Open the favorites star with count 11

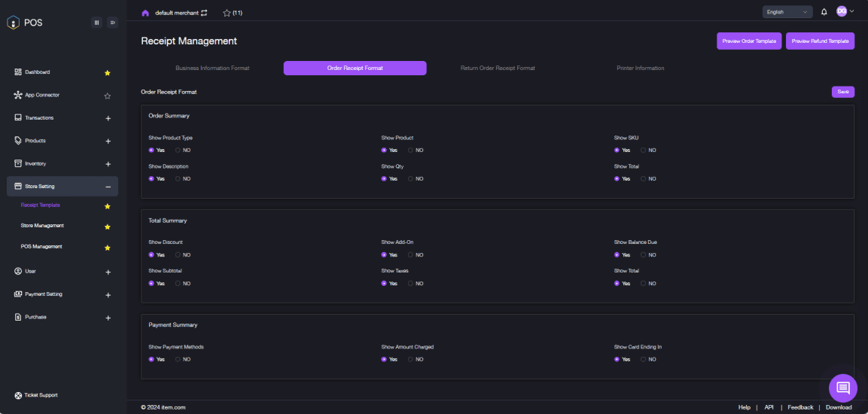(x=233, y=13)
